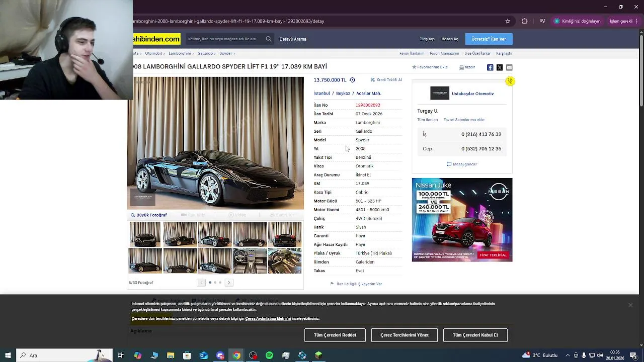This screenshot has width=644, height=362.
Task: Focus the keyword search input field
Action: point(224,39)
